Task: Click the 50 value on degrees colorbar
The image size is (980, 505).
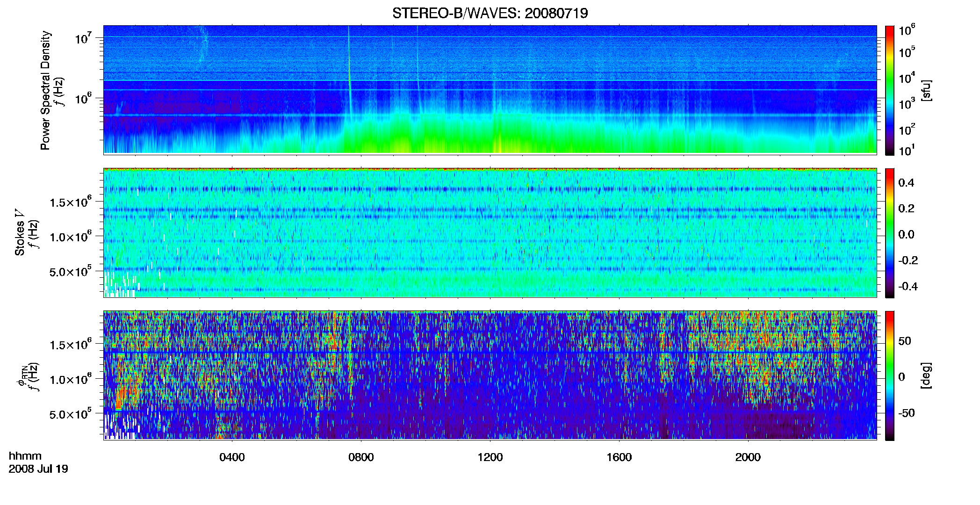Action: pos(905,341)
